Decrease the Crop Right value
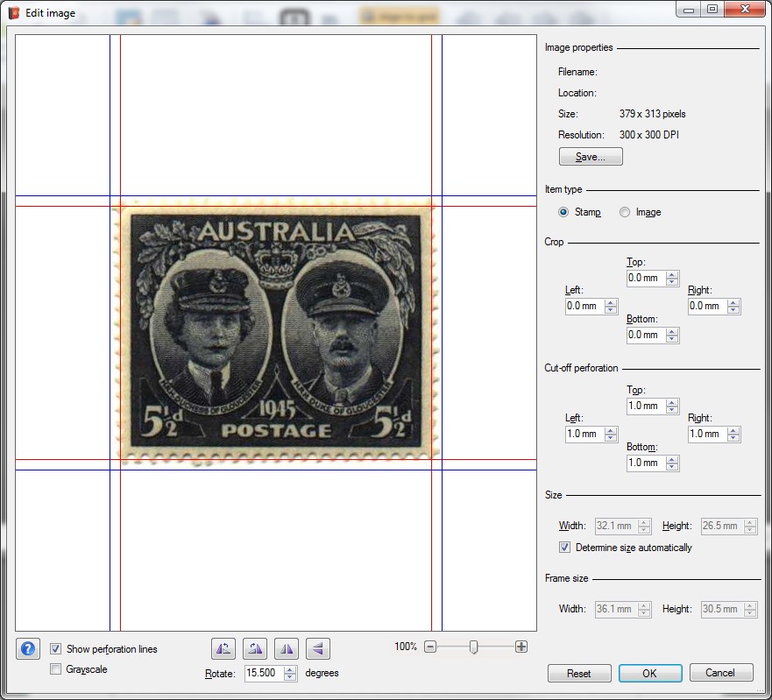The width and height of the screenshot is (772, 700). (x=733, y=309)
